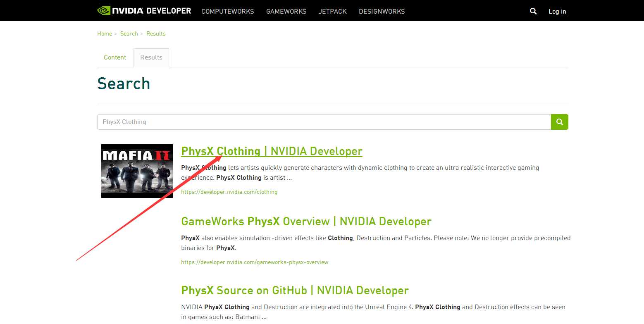Click the large Search page heading
This screenshot has width=644, height=324.
[x=124, y=83]
